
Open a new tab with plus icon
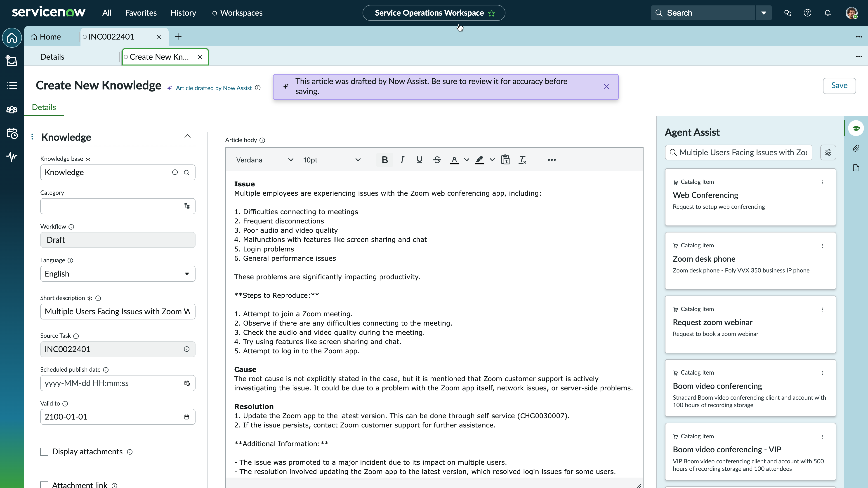tap(178, 37)
